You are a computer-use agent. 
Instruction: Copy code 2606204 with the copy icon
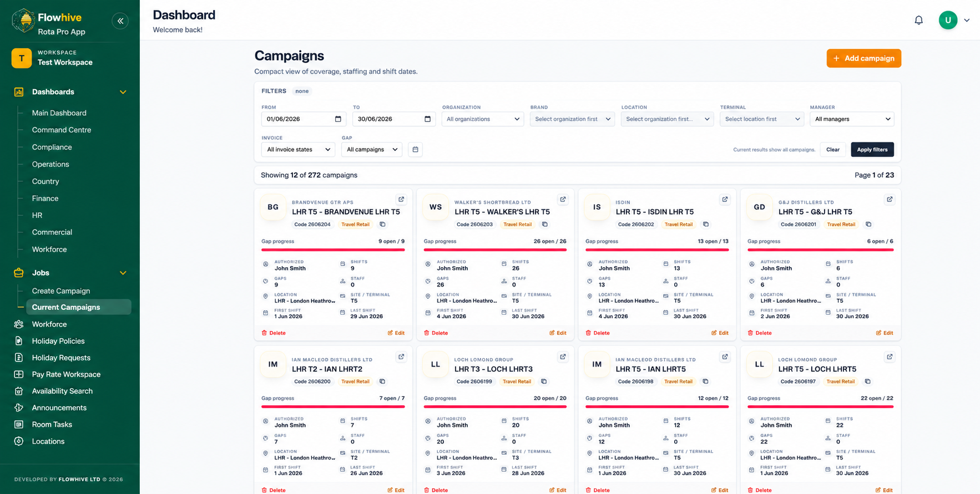point(382,225)
